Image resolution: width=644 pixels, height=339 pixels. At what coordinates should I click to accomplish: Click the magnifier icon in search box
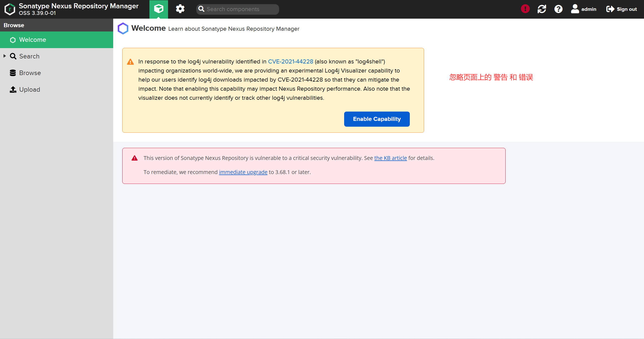click(201, 9)
